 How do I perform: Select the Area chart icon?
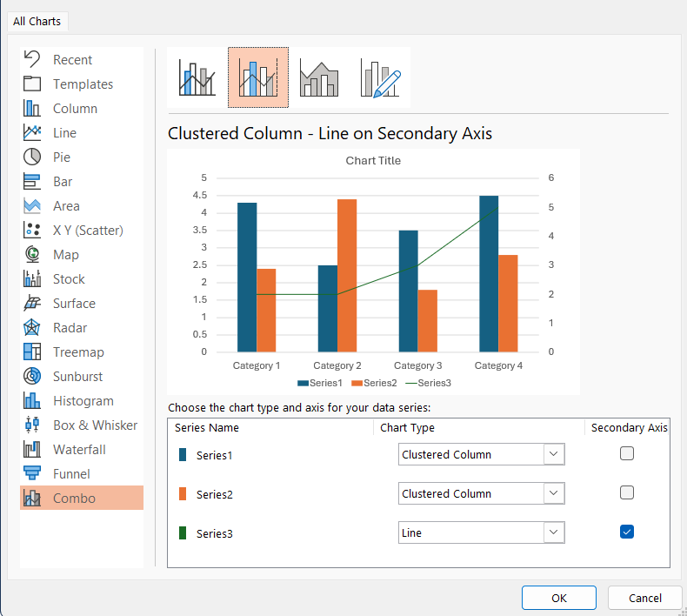pyautogui.click(x=32, y=205)
